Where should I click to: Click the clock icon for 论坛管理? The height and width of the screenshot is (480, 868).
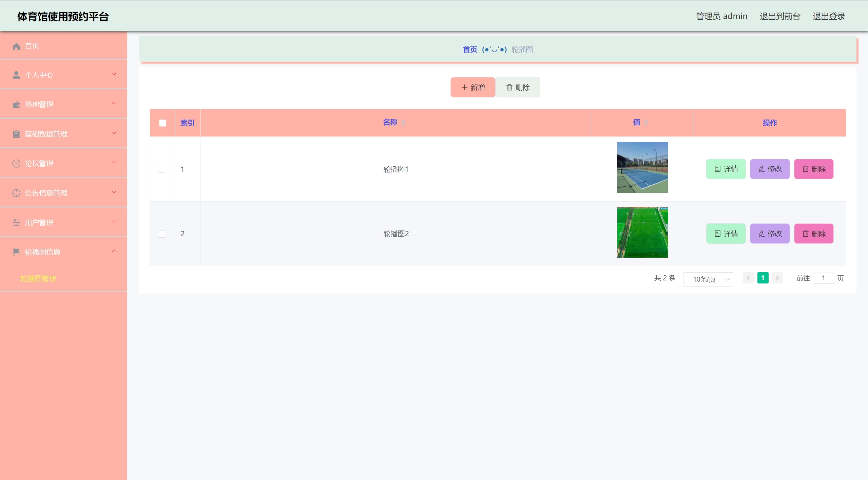[16, 164]
